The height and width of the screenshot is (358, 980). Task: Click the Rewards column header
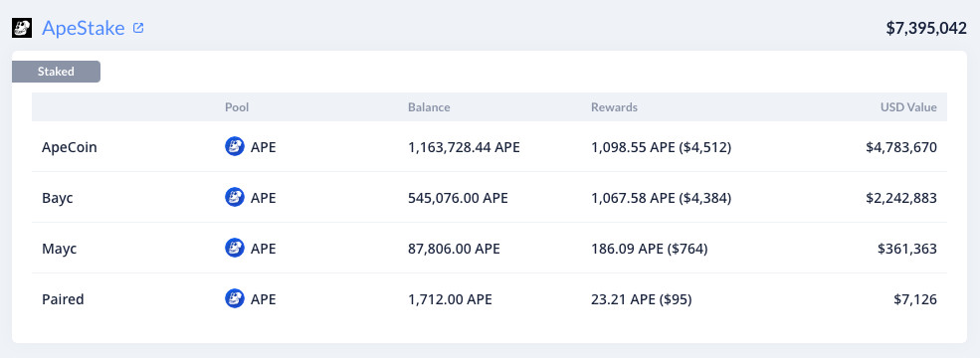coord(615,106)
